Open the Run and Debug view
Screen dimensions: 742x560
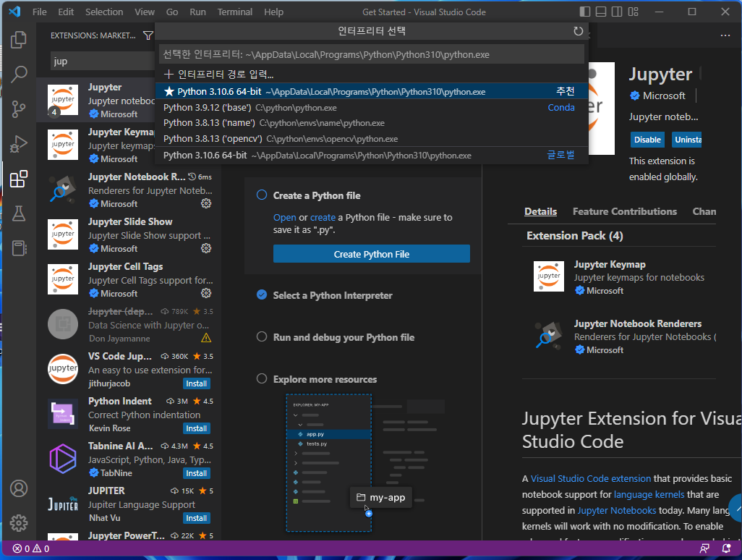pyautogui.click(x=19, y=144)
